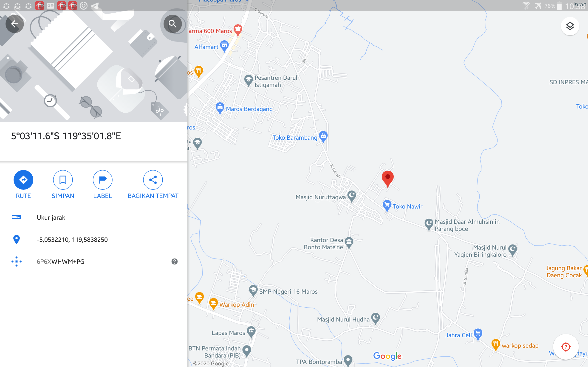
Task: Save place with the SIMPAN bookmark icon
Action: click(x=63, y=180)
